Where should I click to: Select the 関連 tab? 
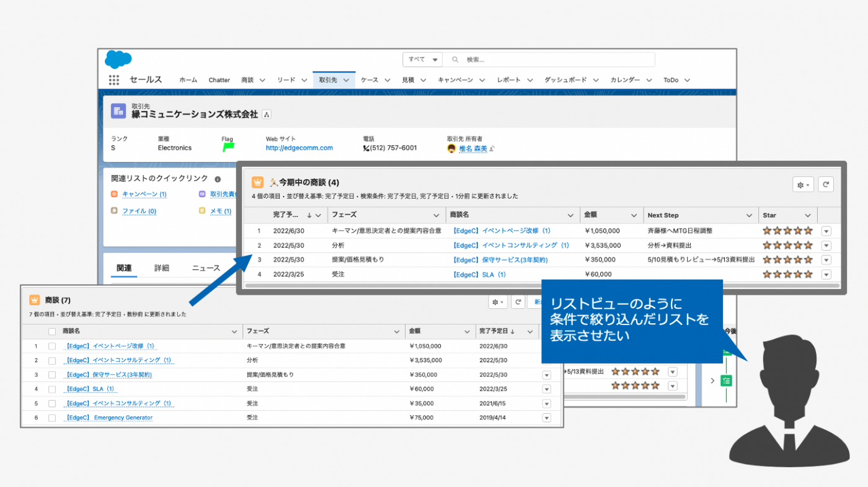pyautogui.click(x=125, y=268)
